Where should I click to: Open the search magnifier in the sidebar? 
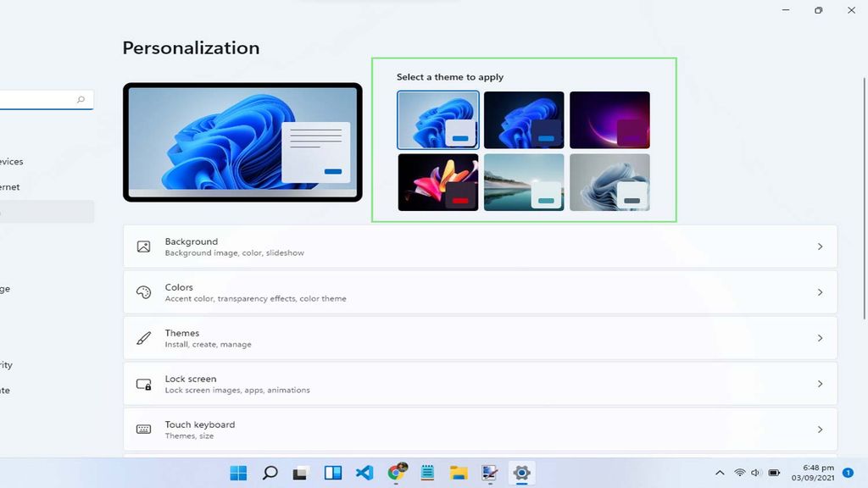pyautogui.click(x=80, y=99)
